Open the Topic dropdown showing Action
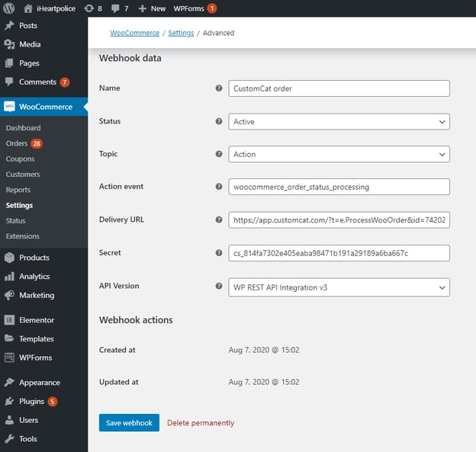 pyautogui.click(x=339, y=154)
